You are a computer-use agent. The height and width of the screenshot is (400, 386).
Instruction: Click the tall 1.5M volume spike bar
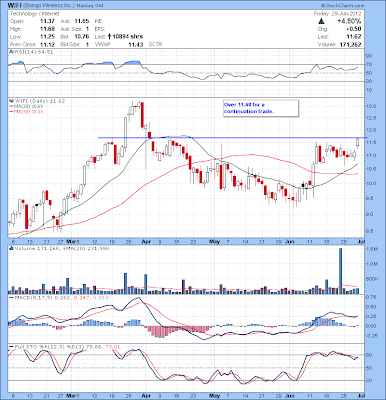(x=340, y=271)
